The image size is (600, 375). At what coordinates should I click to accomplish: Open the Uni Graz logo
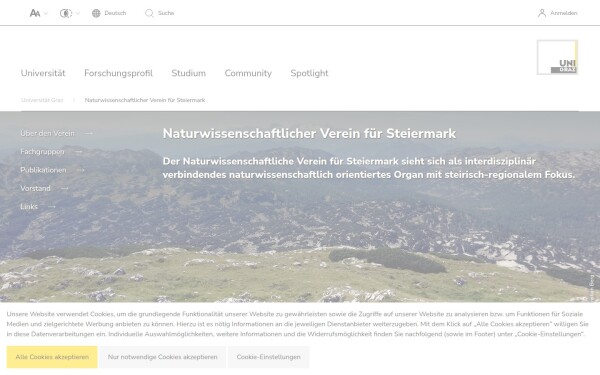coord(557,57)
